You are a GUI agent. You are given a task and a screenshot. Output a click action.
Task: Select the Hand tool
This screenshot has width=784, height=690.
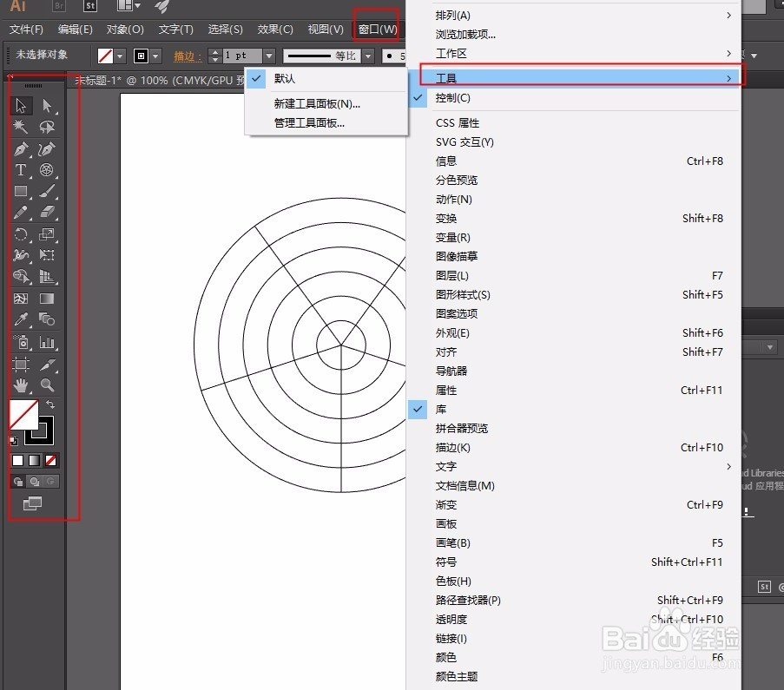coord(21,385)
